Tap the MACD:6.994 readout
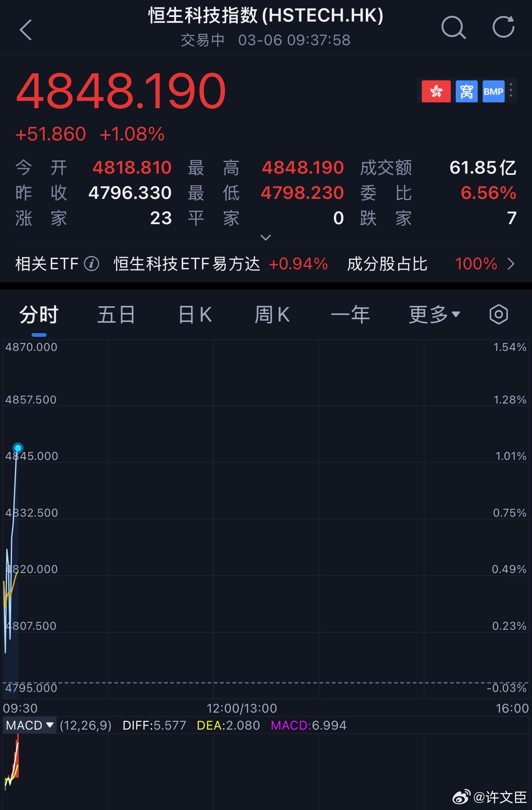The width and height of the screenshot is (532, 810). (x=308, y=725)
